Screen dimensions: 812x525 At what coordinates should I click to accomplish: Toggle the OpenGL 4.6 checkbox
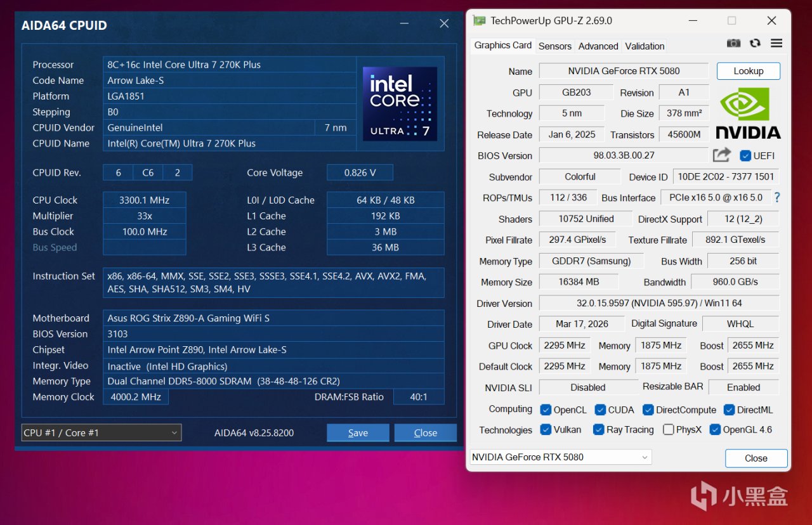(715, 429)
